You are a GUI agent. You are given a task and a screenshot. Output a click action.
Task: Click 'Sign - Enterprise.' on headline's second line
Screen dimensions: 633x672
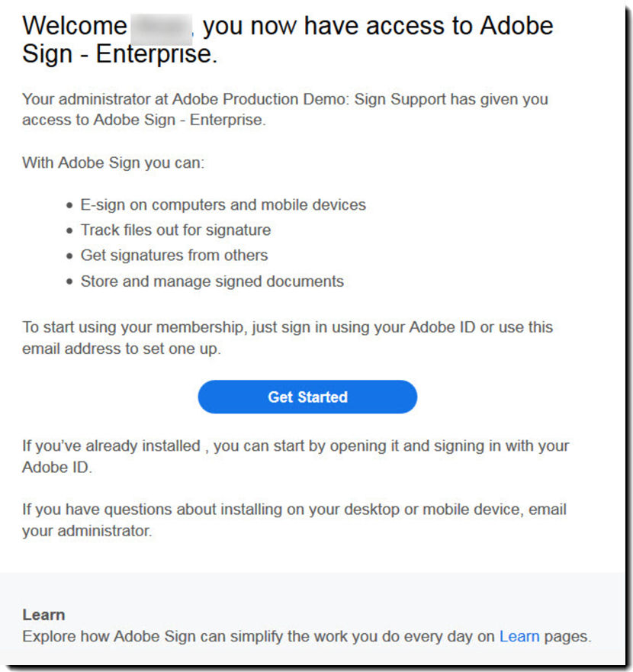coord(120,56)
